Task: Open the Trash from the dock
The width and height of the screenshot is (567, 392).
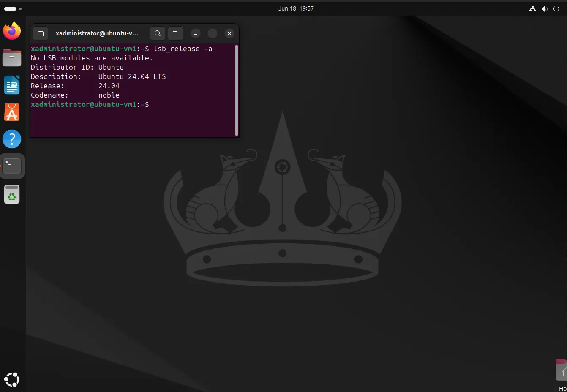Action: click(12, 194)
